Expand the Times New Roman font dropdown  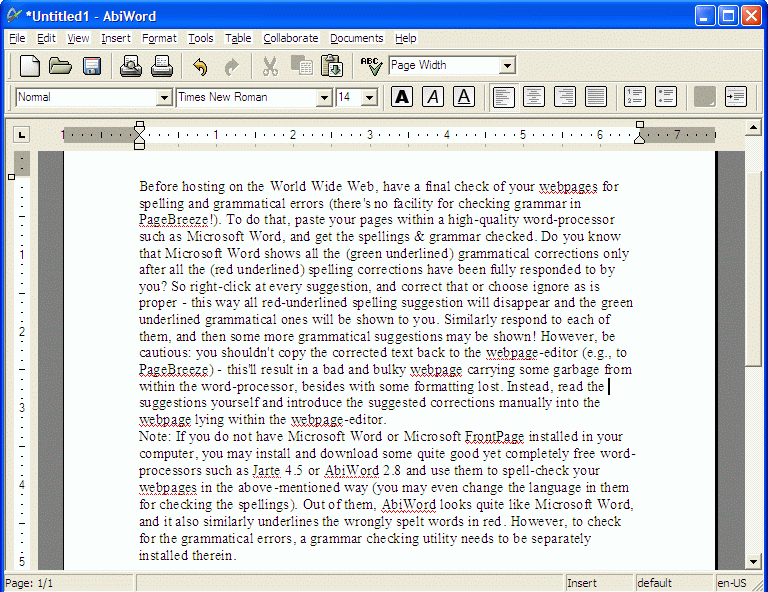click(x=324, y=98)
